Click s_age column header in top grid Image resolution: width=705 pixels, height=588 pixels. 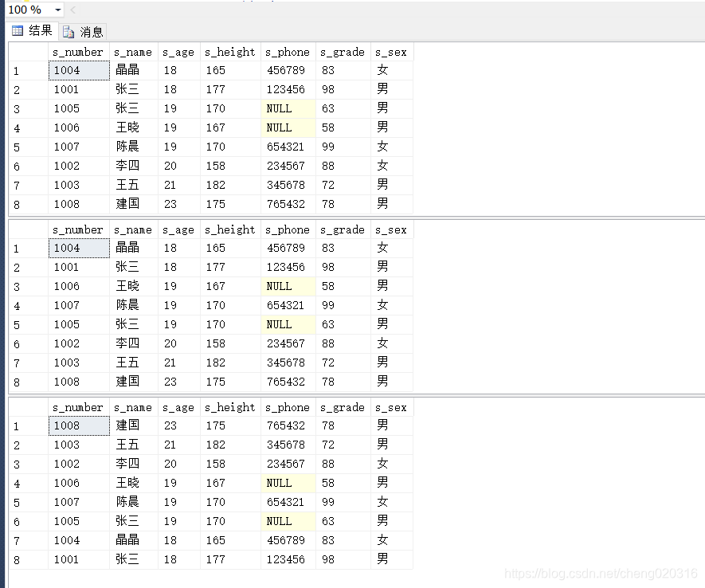pyautogui.click(x=179, y=52)
